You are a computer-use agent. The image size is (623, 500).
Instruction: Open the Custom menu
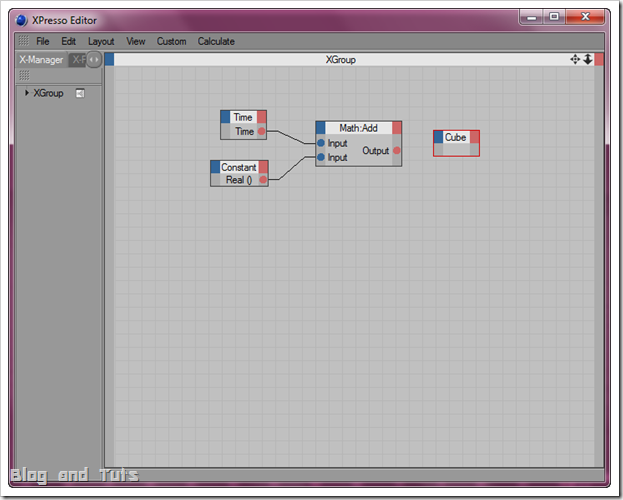(x=171, y=41)
